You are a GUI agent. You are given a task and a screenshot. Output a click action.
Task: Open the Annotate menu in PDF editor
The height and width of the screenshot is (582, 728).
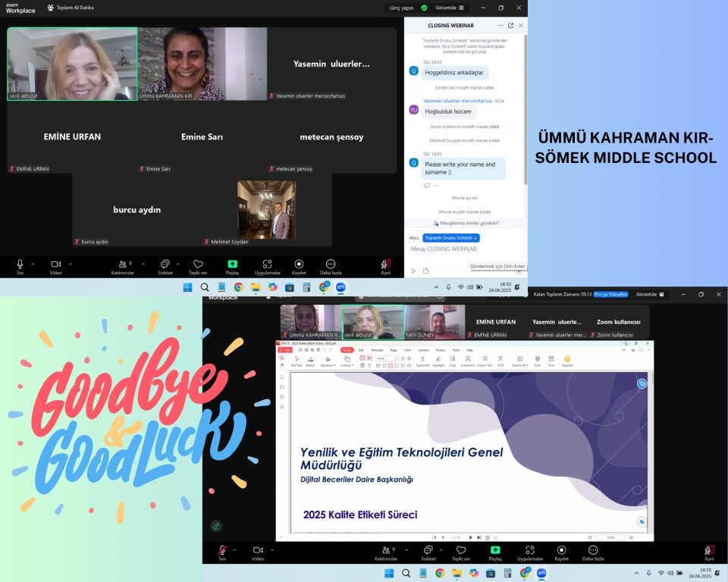pyautogui.click(x=376, y=350)
